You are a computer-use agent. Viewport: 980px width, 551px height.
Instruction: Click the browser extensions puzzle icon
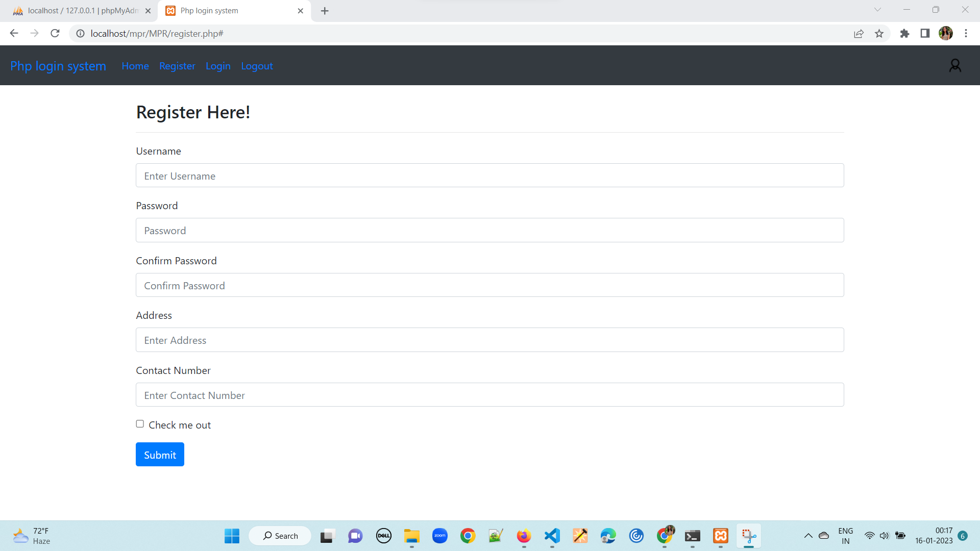coord(905,33)
